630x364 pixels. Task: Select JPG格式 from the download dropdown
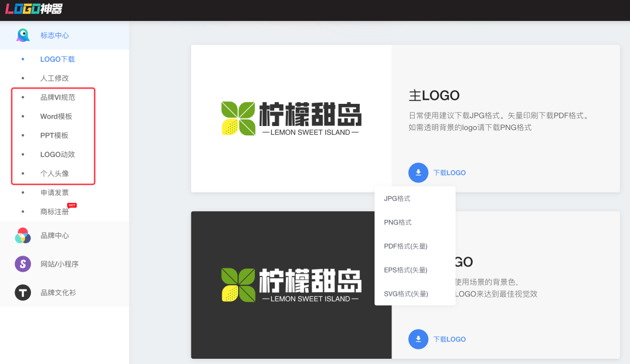point(397,199)
